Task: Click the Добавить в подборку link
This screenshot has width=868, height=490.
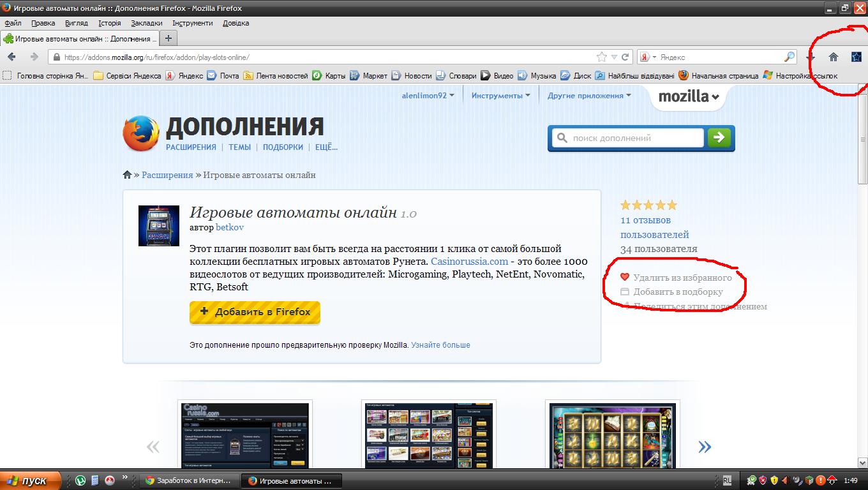Action: coord(672,292)
